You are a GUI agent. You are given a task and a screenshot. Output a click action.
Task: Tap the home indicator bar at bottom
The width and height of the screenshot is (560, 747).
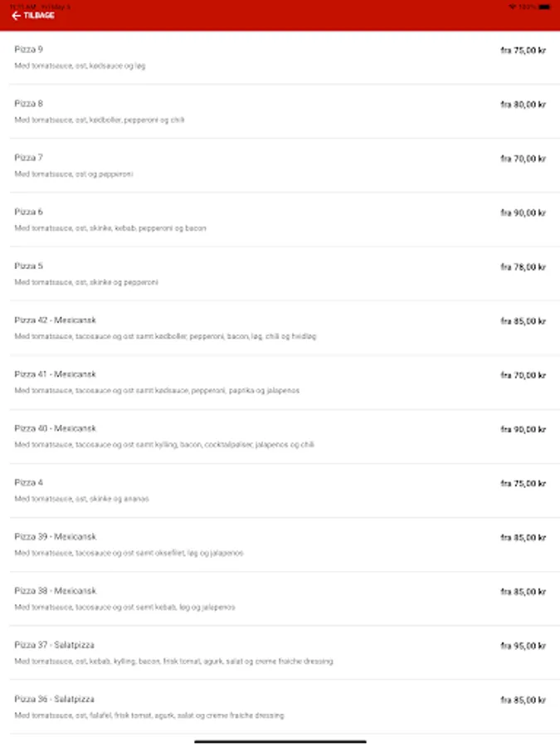280,741
